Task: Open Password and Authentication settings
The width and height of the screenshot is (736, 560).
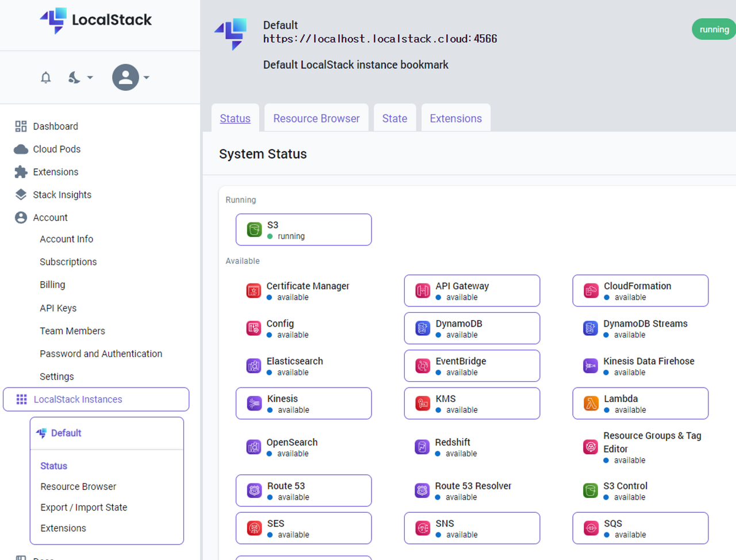Action: pyautogui.click(x=101, y=354)
